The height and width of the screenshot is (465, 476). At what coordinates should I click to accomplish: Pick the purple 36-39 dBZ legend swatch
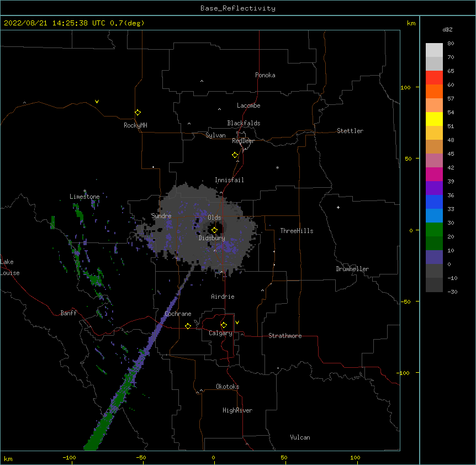[x=434, y=188]
